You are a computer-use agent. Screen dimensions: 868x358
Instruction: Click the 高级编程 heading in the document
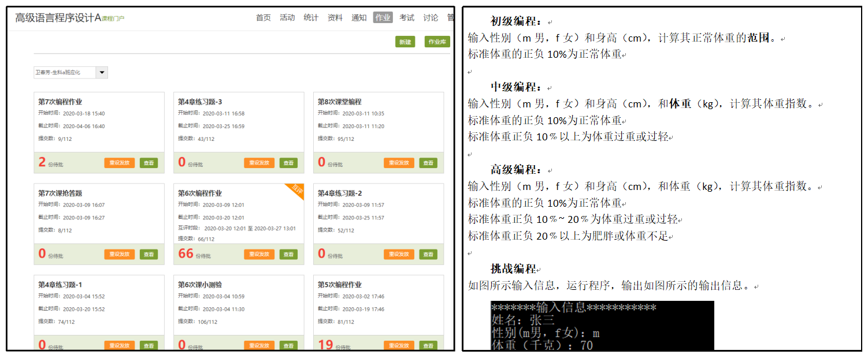[517, 170]
